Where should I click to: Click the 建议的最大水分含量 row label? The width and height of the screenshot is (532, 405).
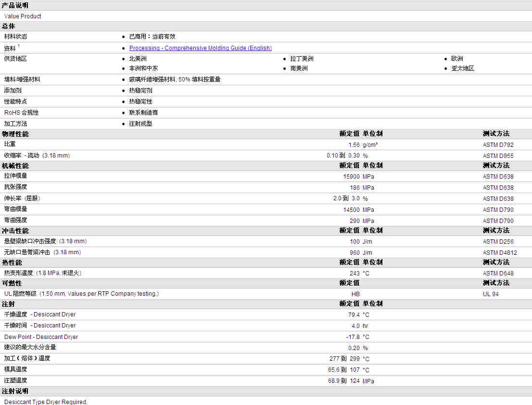click(30, 347)
